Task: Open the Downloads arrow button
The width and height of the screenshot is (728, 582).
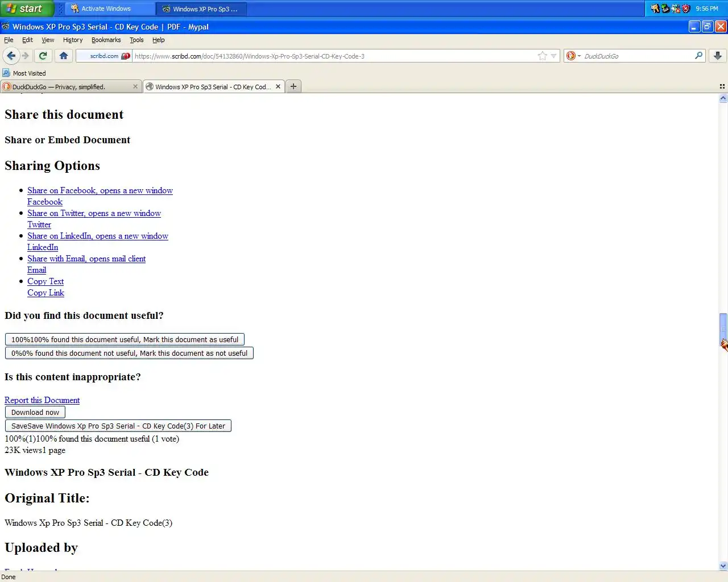Action: (718, 56)
